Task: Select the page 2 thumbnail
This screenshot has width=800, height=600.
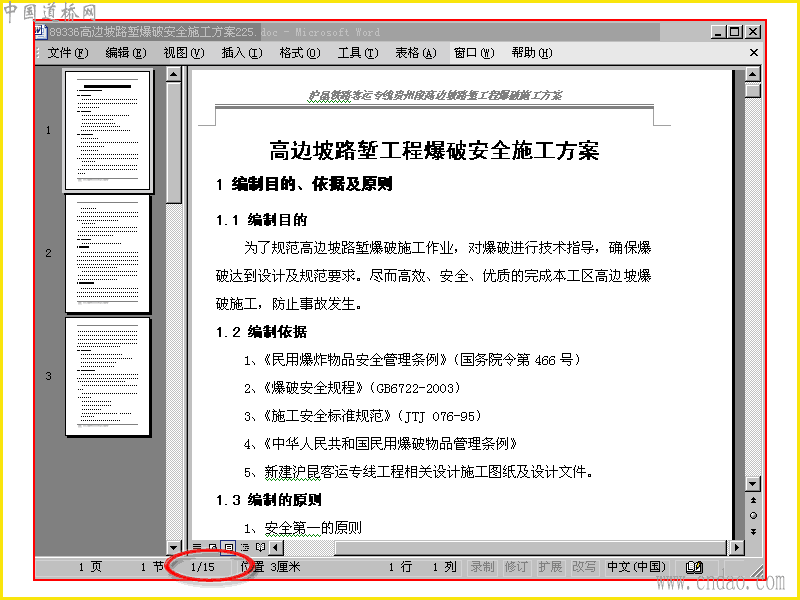Action: pos(108,253)
